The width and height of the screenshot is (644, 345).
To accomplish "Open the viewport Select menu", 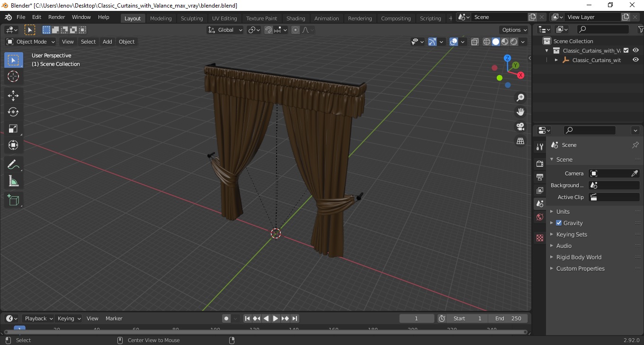I will (x=88, y=42).
